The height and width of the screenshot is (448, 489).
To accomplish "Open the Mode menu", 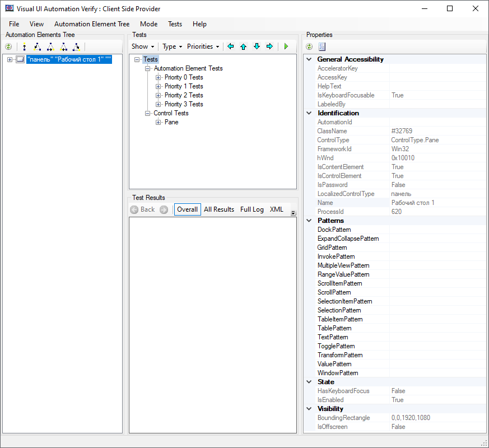I will pyautogui.click(x=148, y=24).
